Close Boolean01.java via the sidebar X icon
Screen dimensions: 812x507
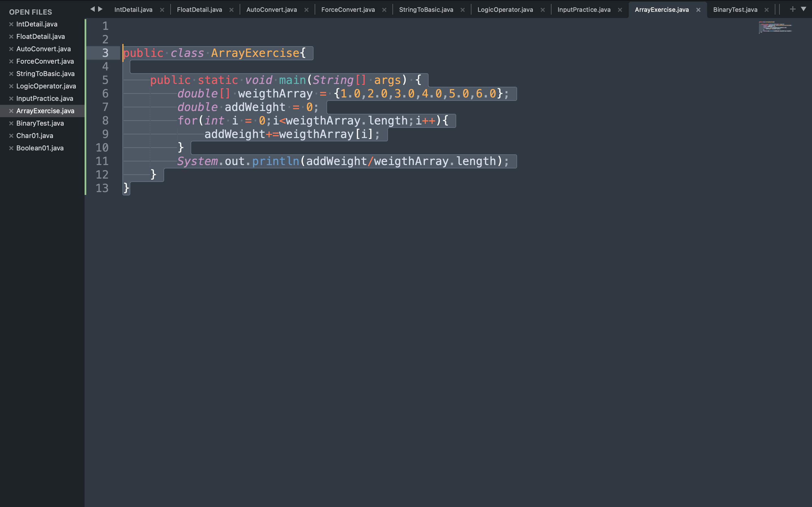coord(11,148)
